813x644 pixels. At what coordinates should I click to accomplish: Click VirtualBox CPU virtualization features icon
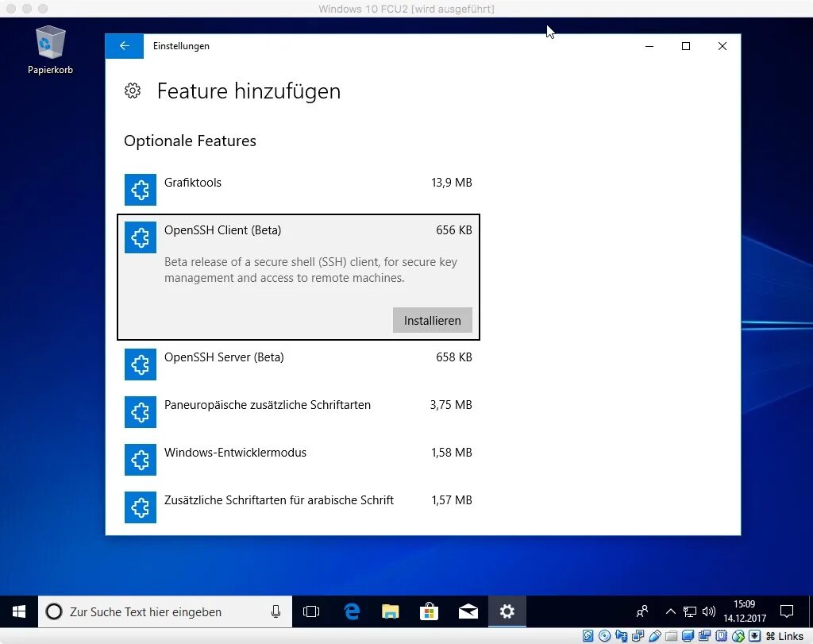721,636
